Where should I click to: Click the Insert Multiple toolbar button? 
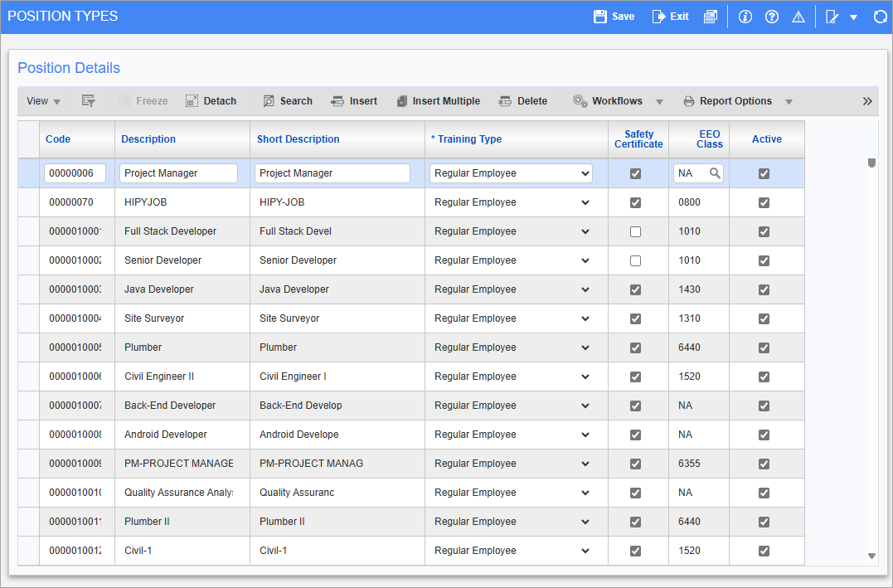438,101
